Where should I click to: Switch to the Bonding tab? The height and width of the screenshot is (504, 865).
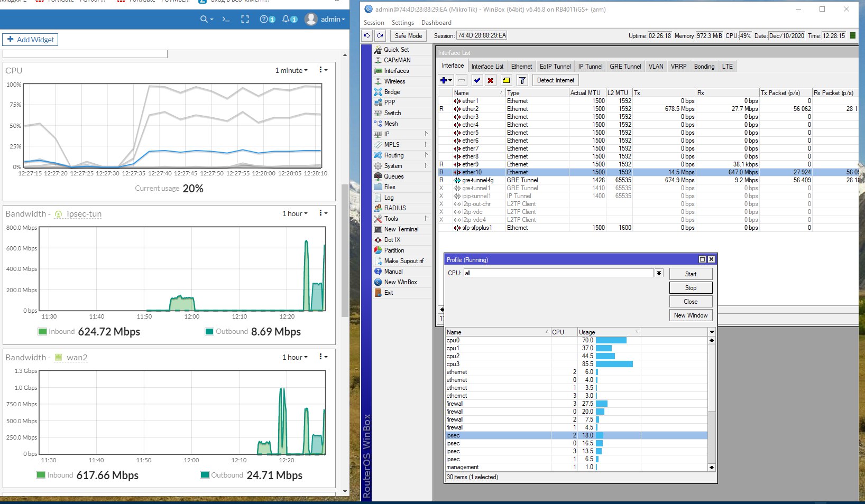tap(704, 67)
